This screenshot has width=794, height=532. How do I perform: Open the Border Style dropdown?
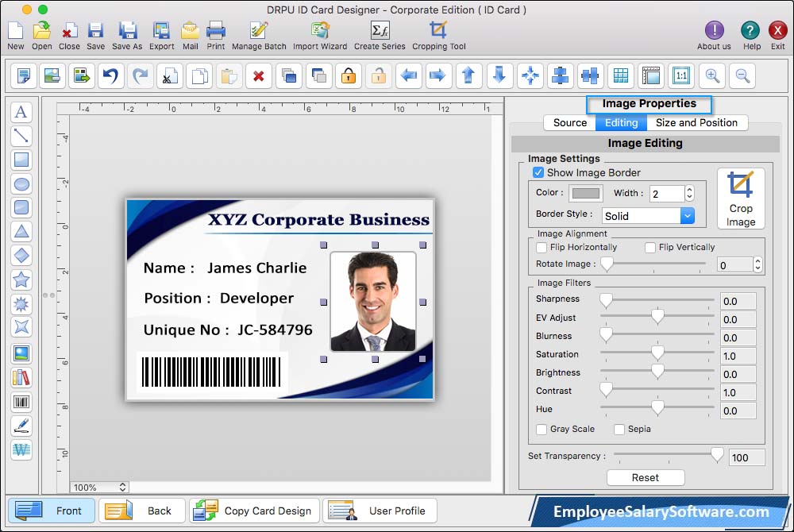click(648, 216)
